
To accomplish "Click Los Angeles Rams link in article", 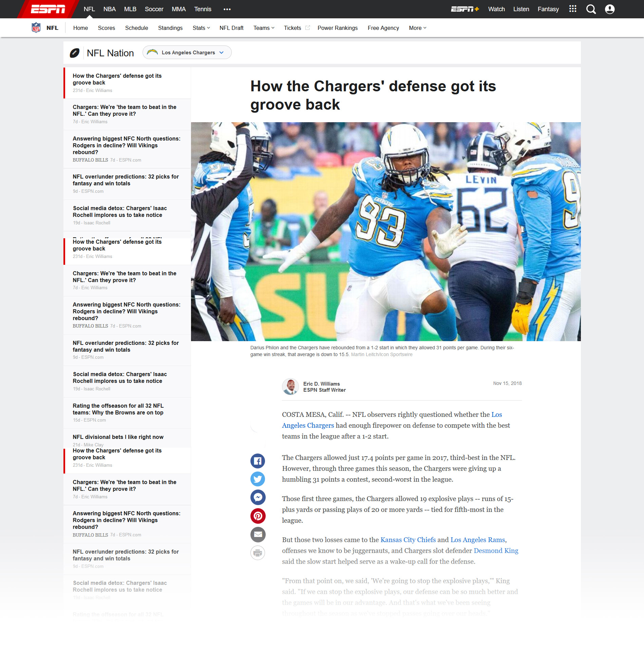I will pos(478,540).
